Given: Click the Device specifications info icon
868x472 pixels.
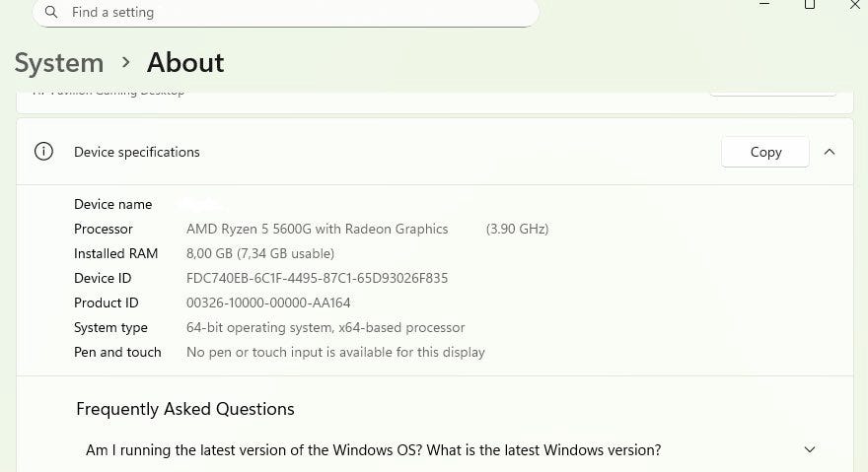Looking at the screenshot, I should point(43,152).
